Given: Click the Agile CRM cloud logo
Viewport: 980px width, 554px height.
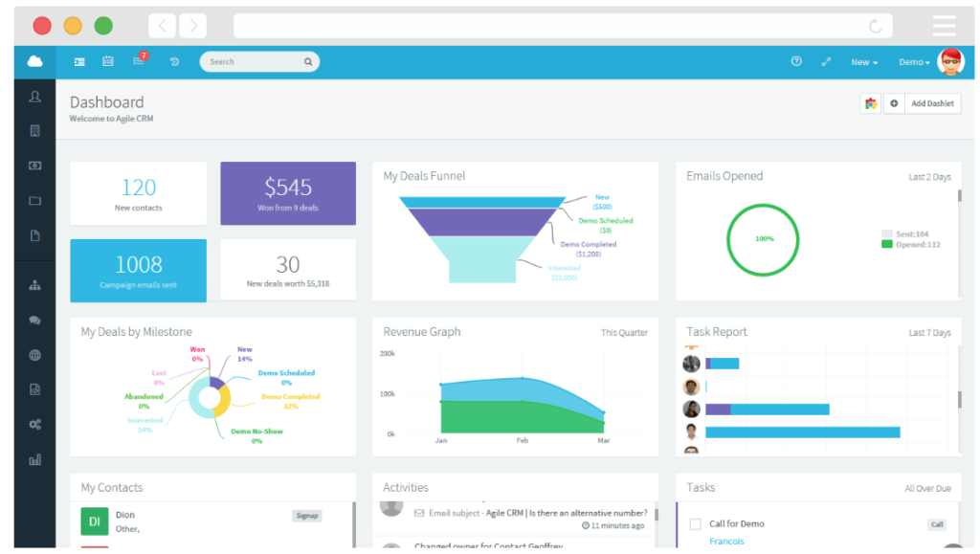Looking at the screenshot, I should click(x=35, y=61).
